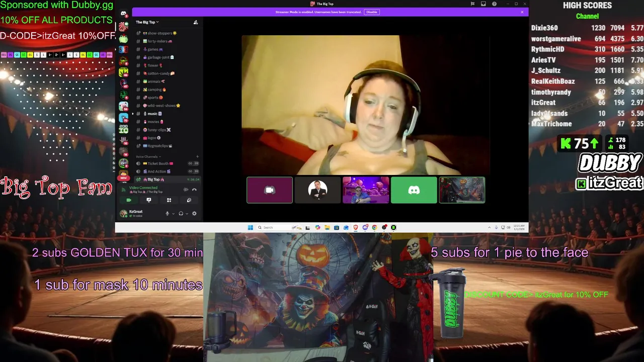The height and width of the screenshot is (362, 644).
Task: Open the 200 IQ server icon
Action: (123, 129)
